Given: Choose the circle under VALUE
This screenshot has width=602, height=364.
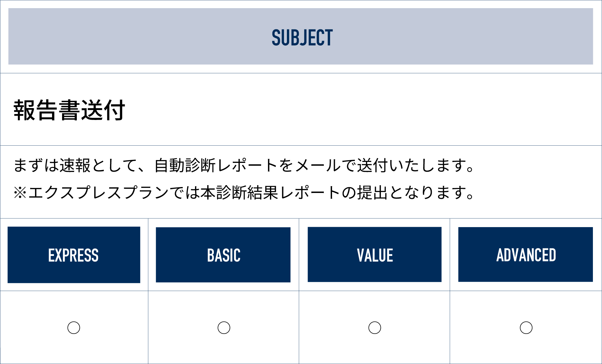Looking at the screenshot, I should (x=375, y=328).
